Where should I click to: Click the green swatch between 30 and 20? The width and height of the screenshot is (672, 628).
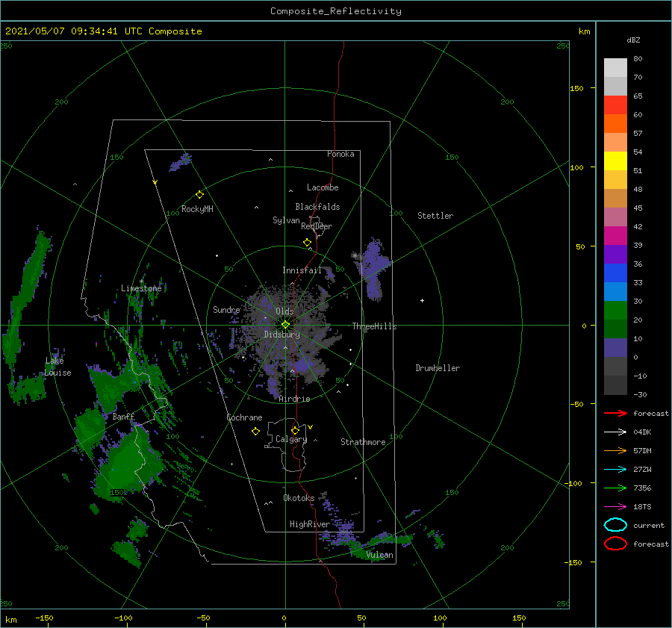(615, 311)
